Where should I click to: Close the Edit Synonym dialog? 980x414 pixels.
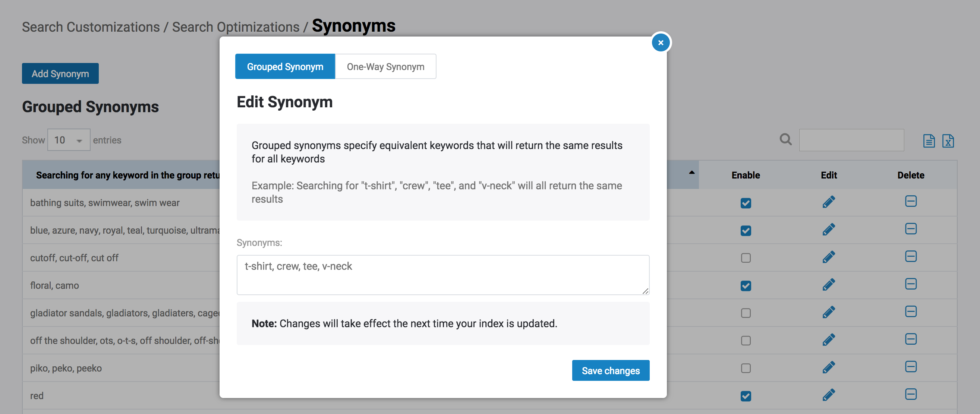click(661, 42)
